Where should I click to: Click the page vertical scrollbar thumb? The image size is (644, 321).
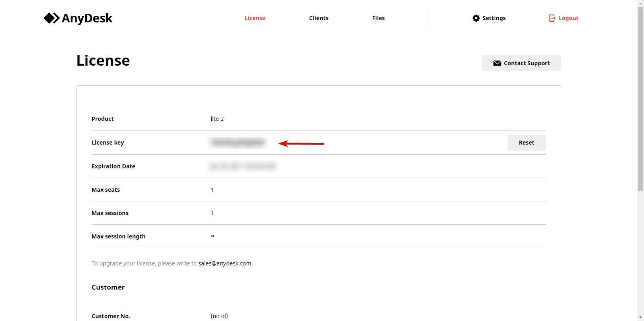click(640, 99)
